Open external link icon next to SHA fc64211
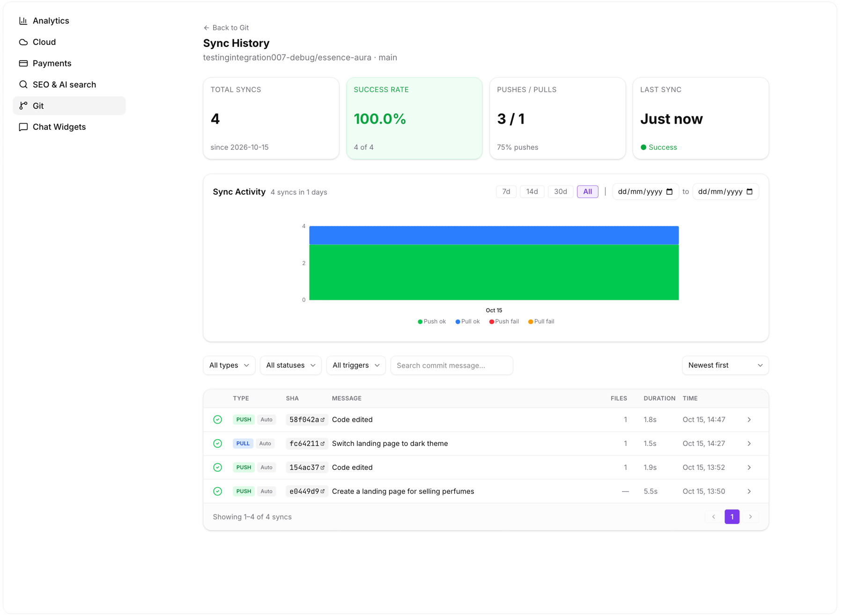 pos(322,444)
